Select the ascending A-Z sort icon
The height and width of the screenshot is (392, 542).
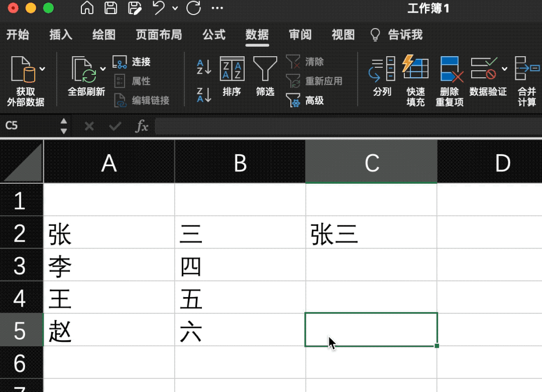tap(203, 68)
